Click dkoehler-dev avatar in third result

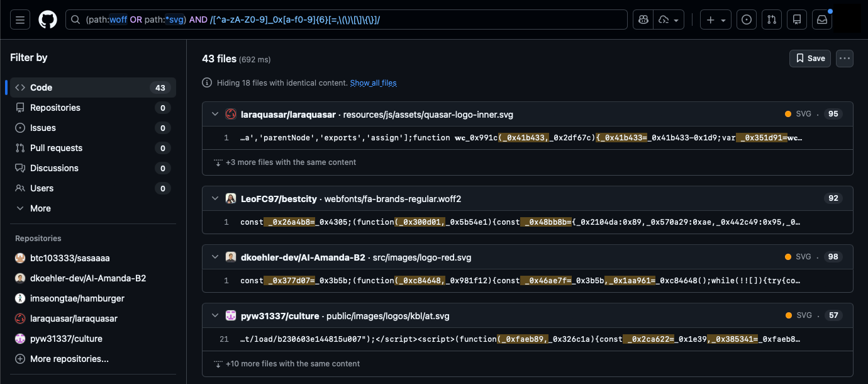[x=231, y=257]
